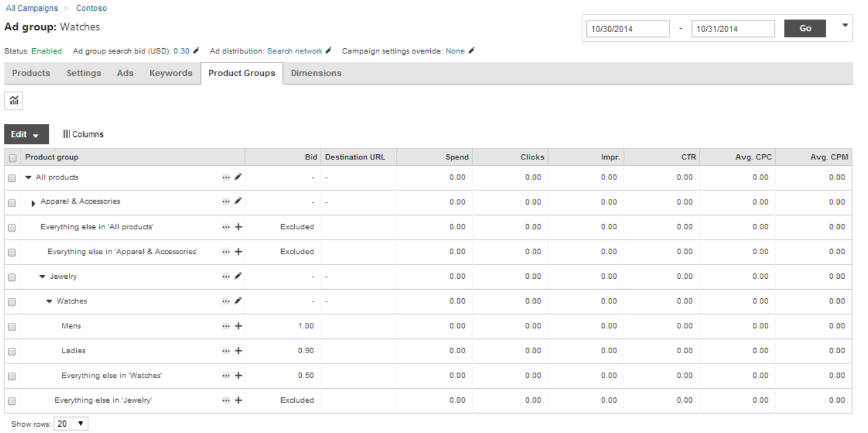Click the chart toggle icon above the table
This screenshot has height=433, width=868.
click(13, 101)
